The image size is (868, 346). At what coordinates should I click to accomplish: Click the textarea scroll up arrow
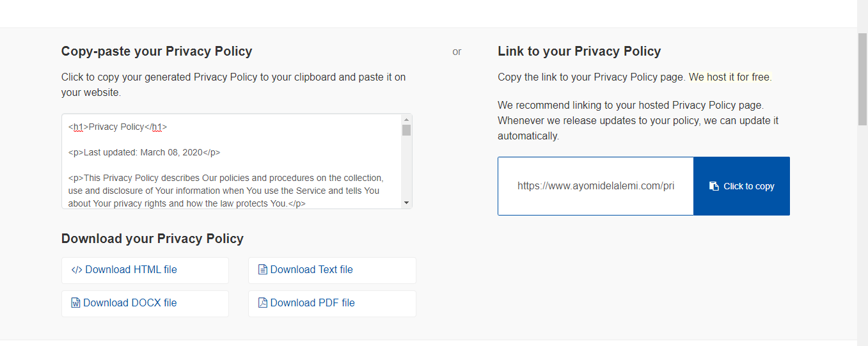coord(406,120)
